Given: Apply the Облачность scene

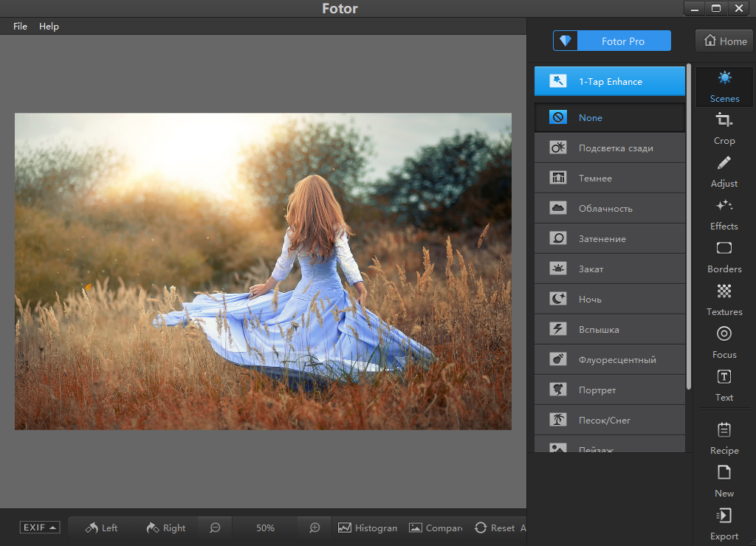Looking at the screenshot, I should 610,208.
